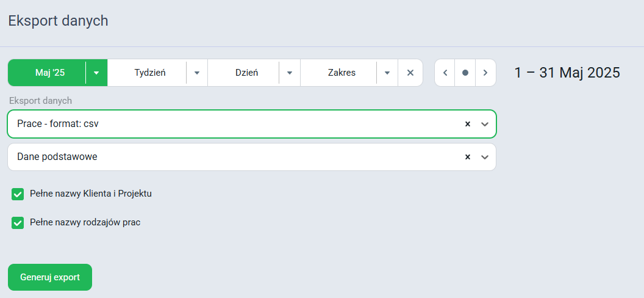Click the 'Dane podstawowe' select field
The image size is (644, 298).
click(252, 157)
